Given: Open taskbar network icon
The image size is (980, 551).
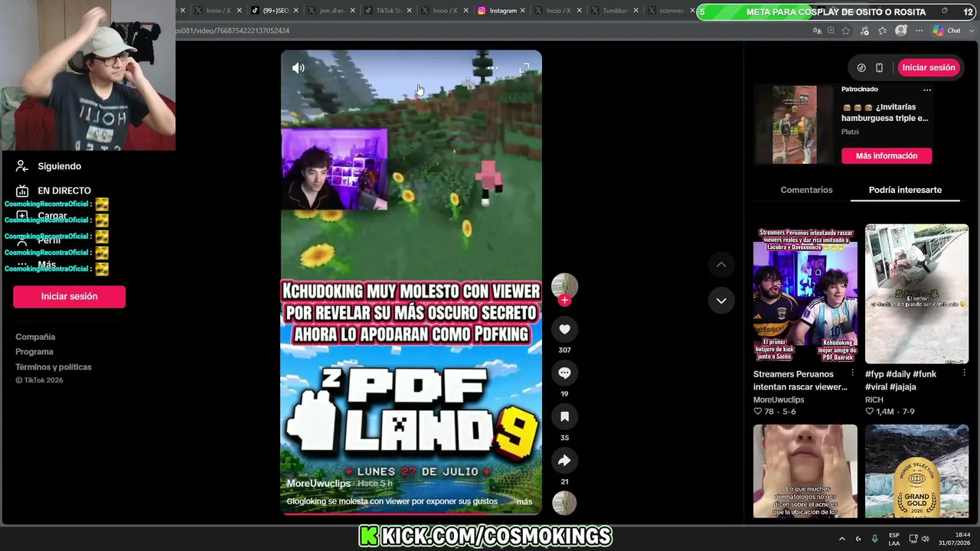Looking at the screenshot, I should [x=913, y=539].
